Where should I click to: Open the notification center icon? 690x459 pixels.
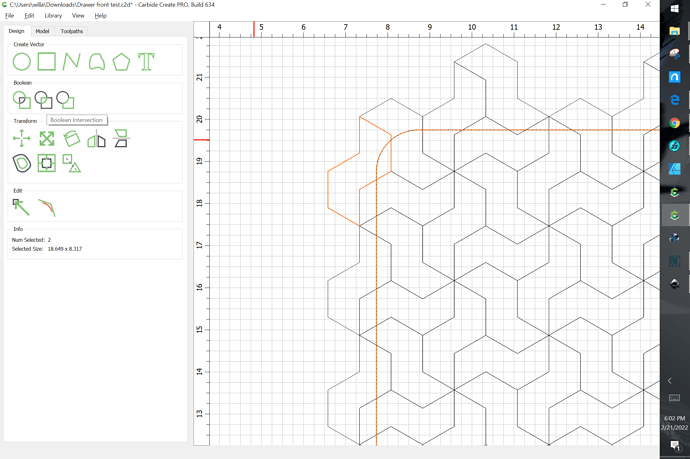click(x=675, y=445)
